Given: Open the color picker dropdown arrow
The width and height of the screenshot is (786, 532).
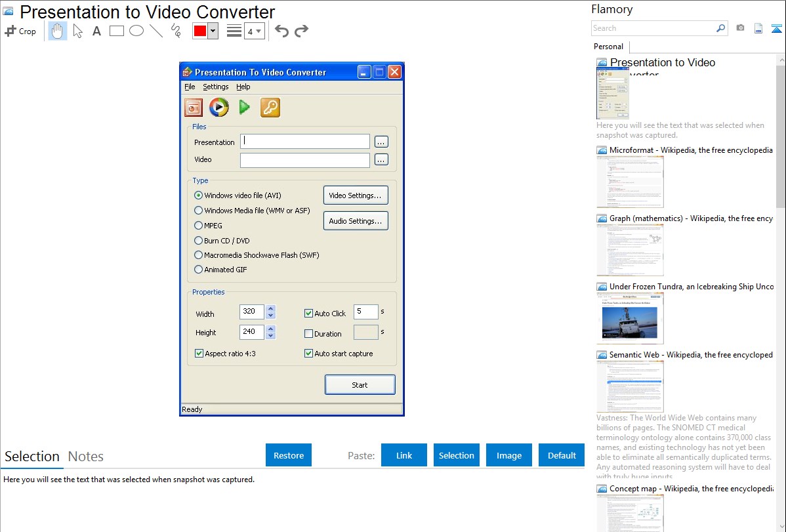Looking at the screenshot, I should pyautogui.click(x=213, y=31).
